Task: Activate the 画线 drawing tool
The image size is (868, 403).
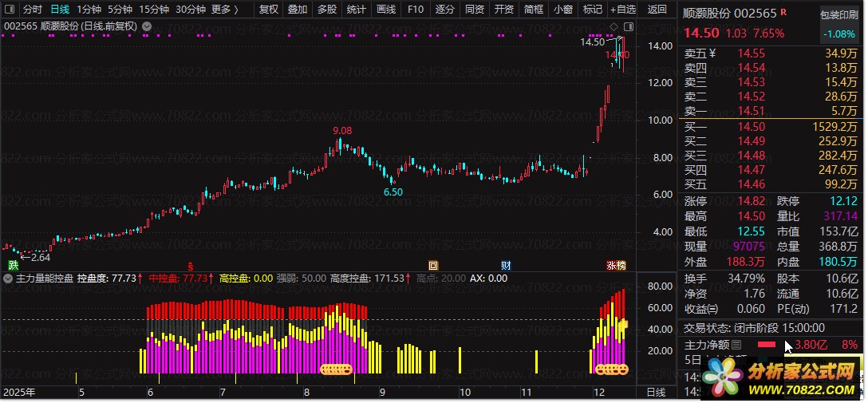Action: coord(386,10)
